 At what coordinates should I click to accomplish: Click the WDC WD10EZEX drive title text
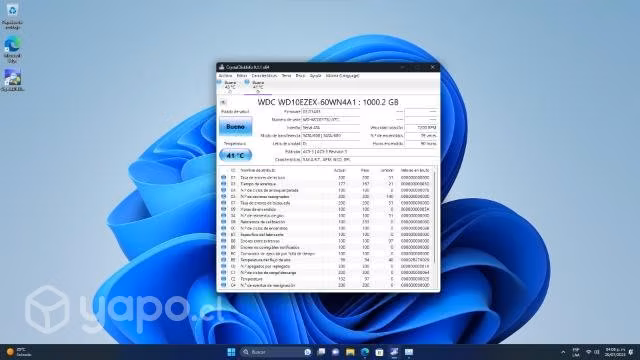coord(328,102)
